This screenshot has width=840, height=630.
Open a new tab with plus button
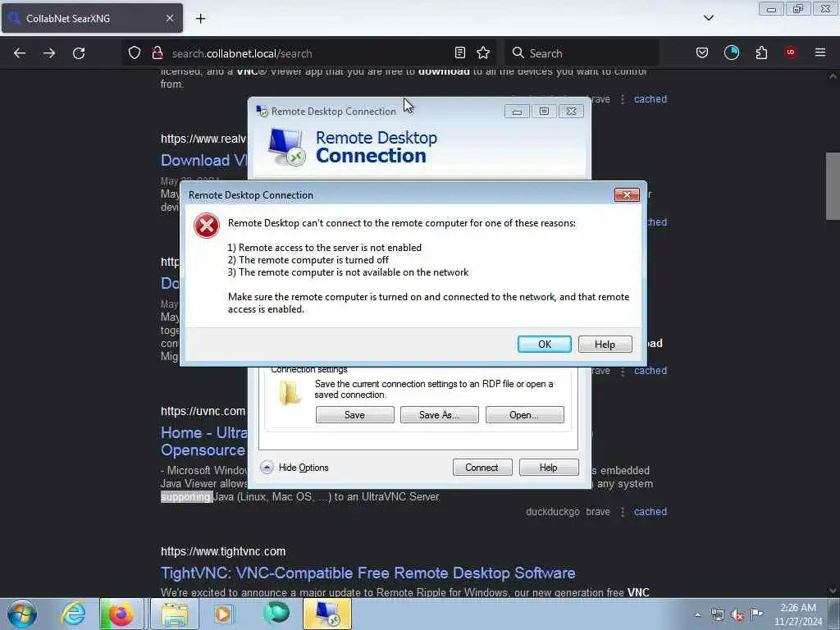coord(200,19)
